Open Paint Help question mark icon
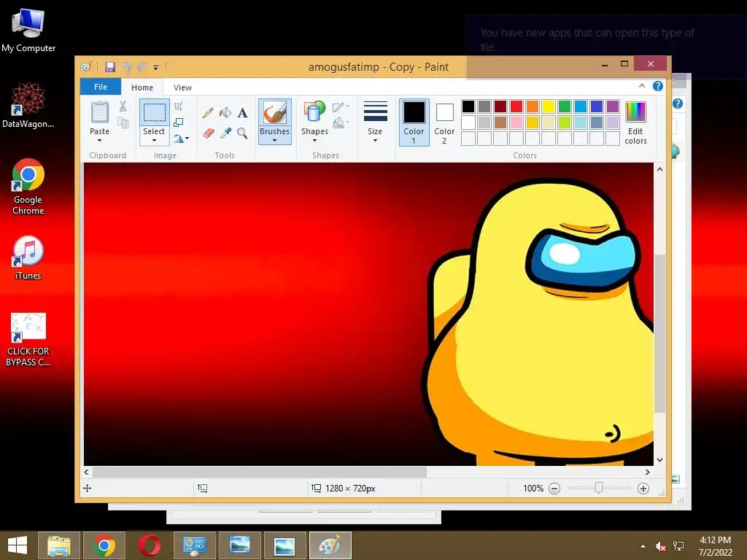747x560 pixels. coord(658,86)
